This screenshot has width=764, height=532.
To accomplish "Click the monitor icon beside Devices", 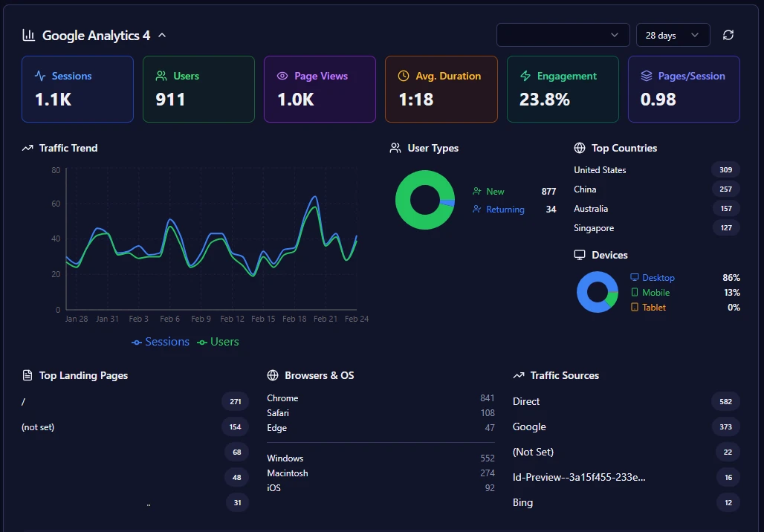I will 581,255.
